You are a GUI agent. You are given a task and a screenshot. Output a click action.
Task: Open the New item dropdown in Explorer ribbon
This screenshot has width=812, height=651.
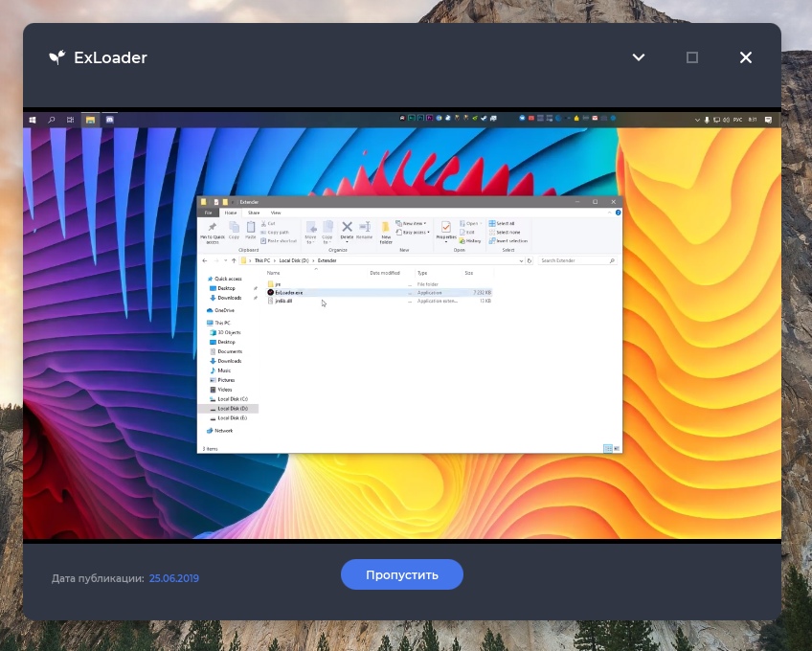point(411,224)
